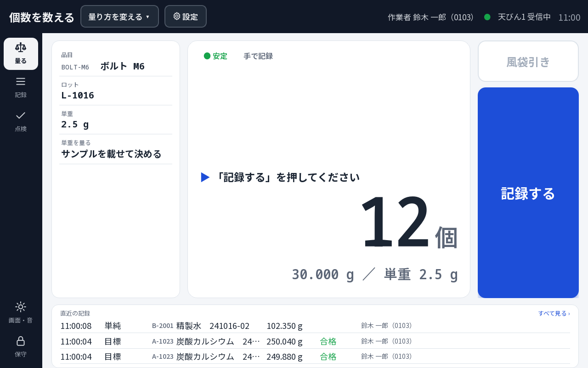Open the 保守 lock icon in sidebar
This screenshot has height=368, width=588.
pyautogui.click(x=21, y=347)
